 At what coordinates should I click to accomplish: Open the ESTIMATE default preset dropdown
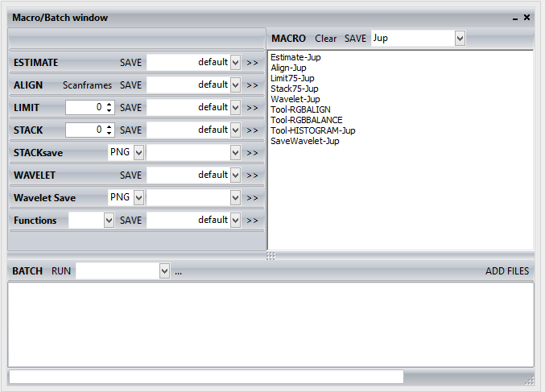tap(235, 63)
